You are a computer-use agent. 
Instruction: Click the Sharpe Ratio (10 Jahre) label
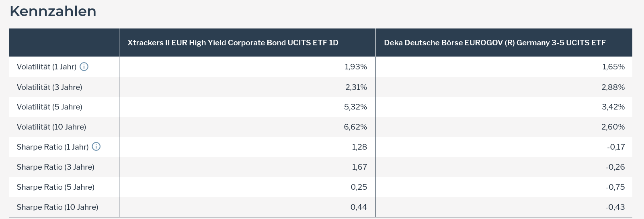click(x=57, y=207)
